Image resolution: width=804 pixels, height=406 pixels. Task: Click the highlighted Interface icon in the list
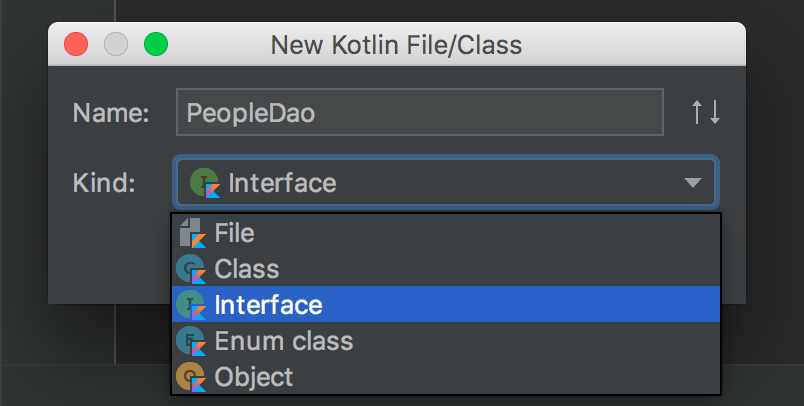[191, 304]
